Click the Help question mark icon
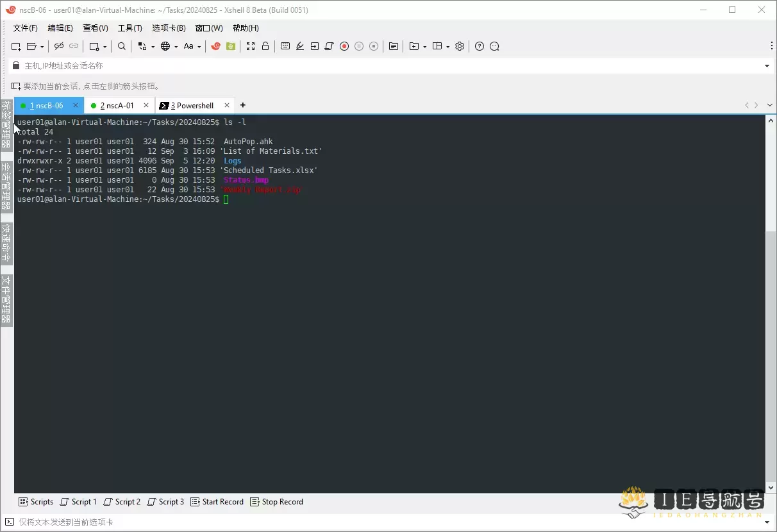777x532 pixels. click(x=480, y=46)
